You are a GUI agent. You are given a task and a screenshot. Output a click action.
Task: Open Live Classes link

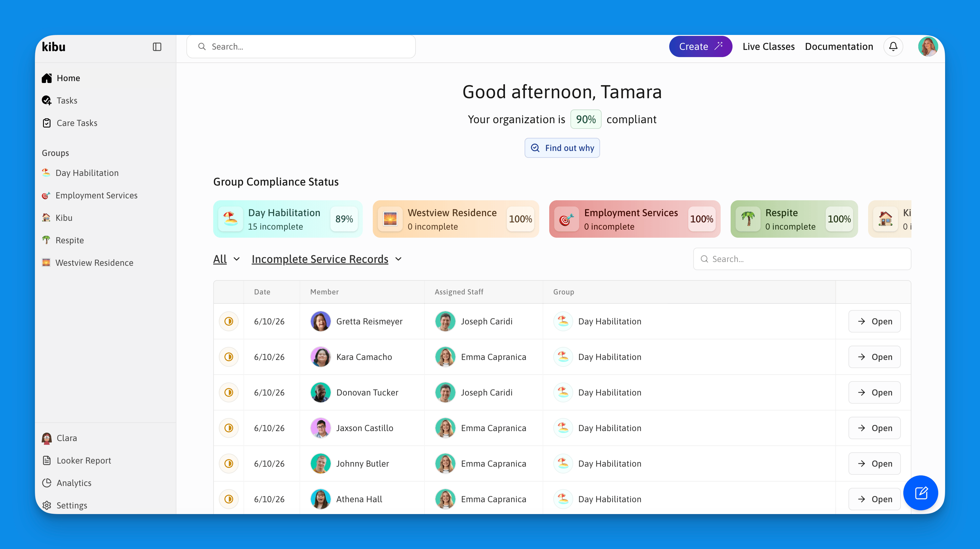coord(768,46)
